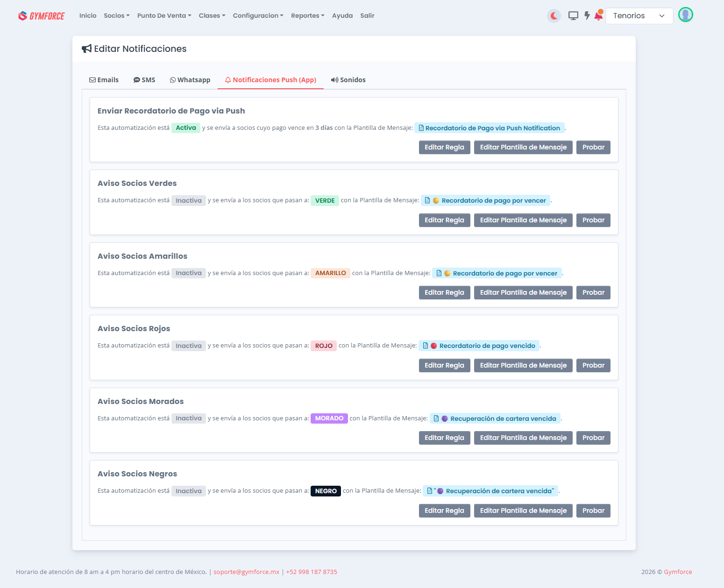Switch to the Whatsapp tab
The height and width of the screenshot is (588, 724).
[x=190, y=80]
